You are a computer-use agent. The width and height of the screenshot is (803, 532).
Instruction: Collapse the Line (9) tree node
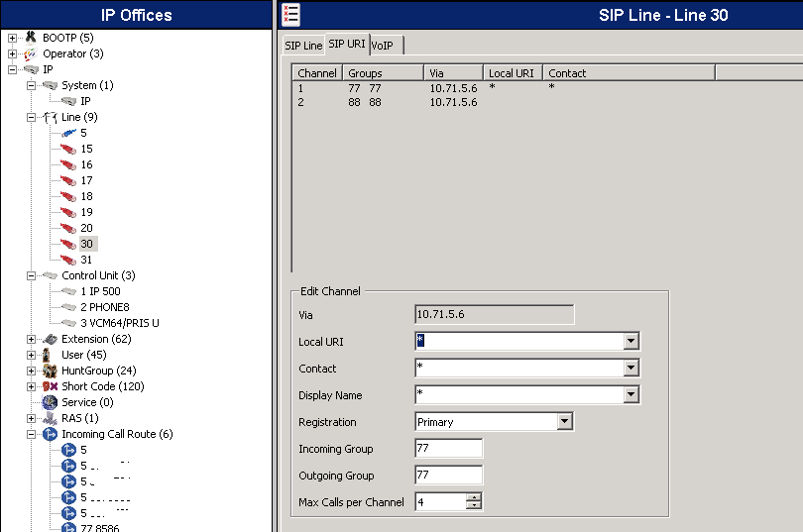(32, 117)
